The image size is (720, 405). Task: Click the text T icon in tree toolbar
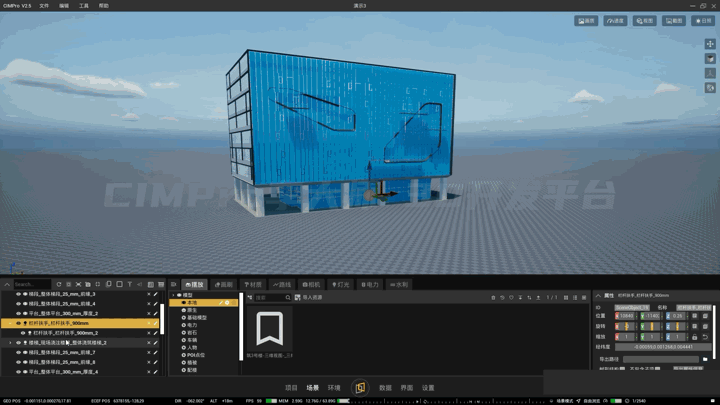[129, 284]
